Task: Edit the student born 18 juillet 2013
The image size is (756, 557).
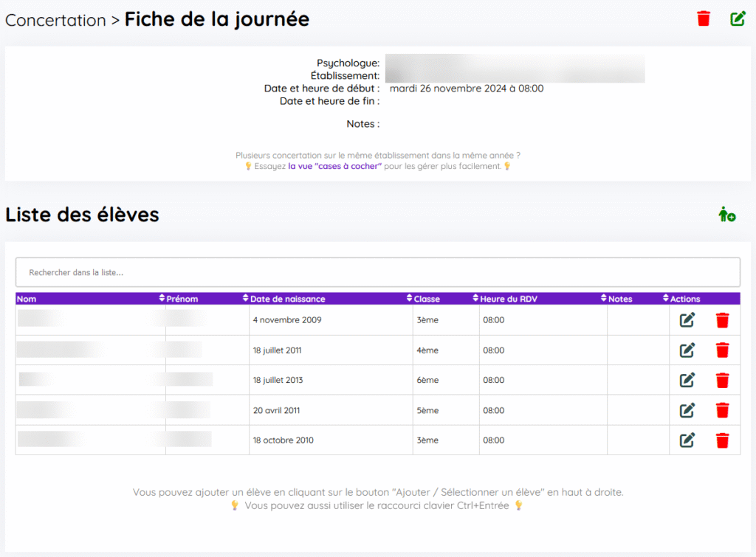Action: [x=687, y=380]
